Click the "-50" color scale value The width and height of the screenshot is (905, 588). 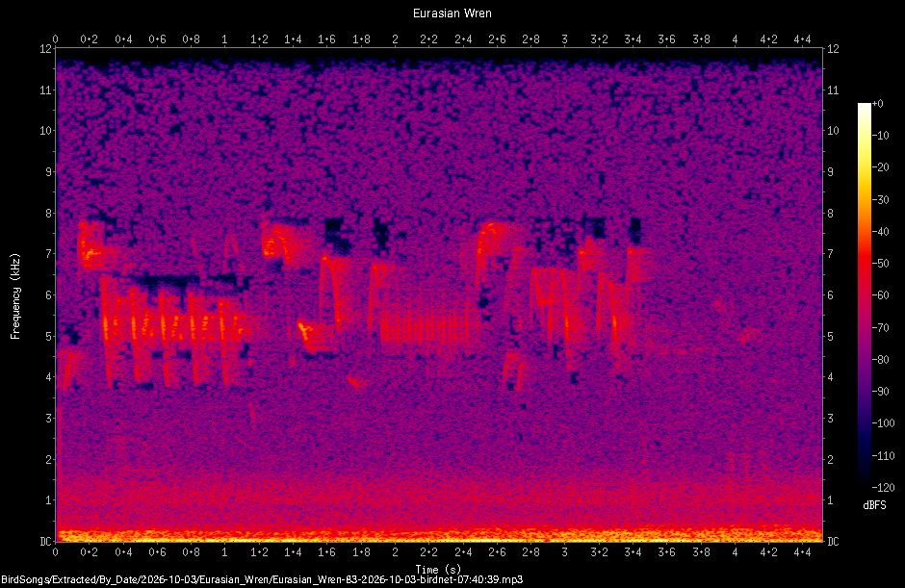(880, 263)
